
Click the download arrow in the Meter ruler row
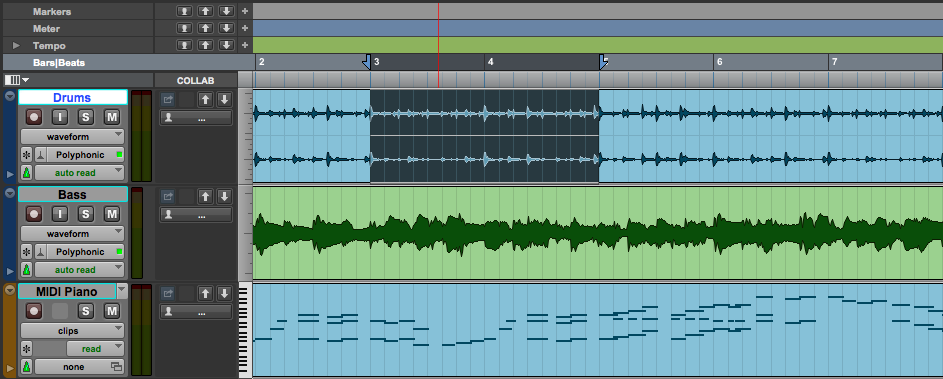tap(226, 28)
